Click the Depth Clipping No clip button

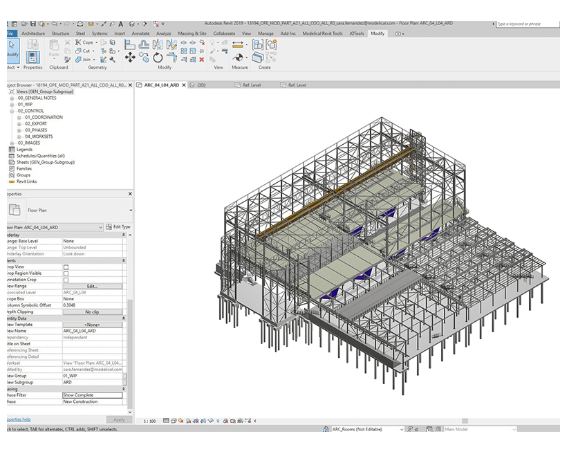[92, 312]
